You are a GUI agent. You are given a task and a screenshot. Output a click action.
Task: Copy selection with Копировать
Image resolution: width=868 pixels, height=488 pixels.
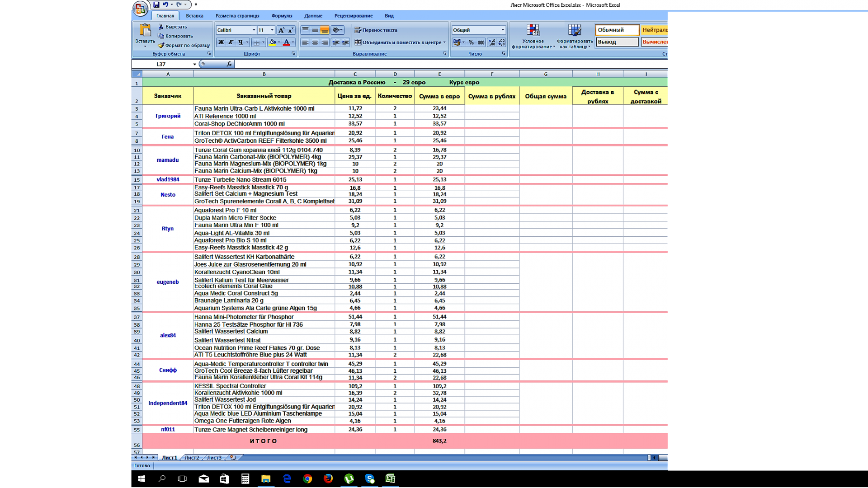pos(175,36)
